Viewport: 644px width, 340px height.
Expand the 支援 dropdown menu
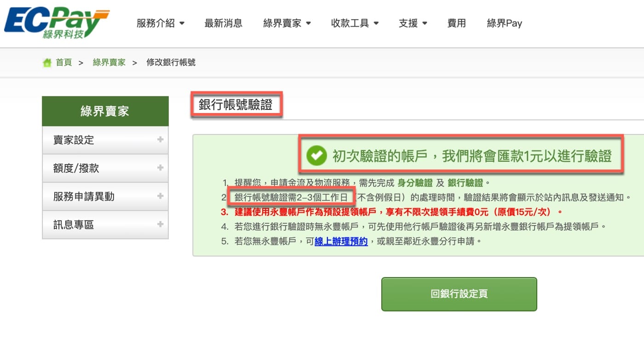click(413, 23)
